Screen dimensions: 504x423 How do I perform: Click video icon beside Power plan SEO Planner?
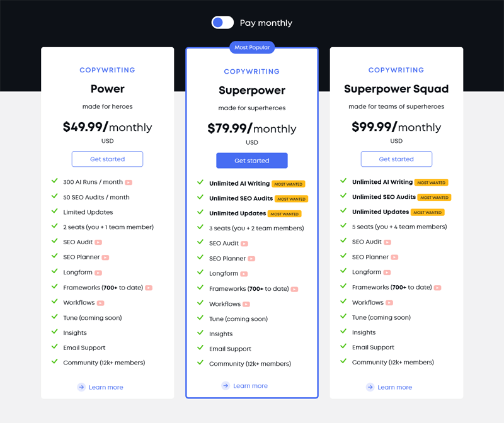click(106, 257)
